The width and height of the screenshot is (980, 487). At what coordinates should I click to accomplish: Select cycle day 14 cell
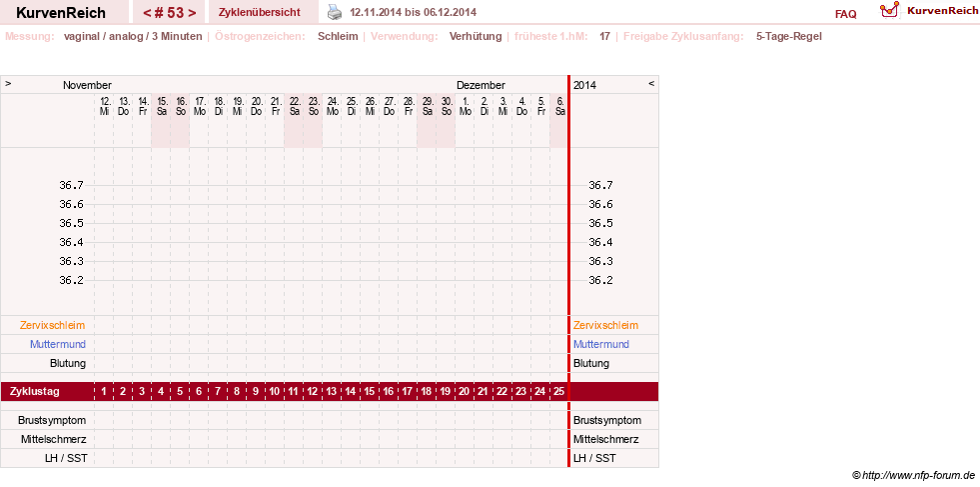(x=350, y=392)
